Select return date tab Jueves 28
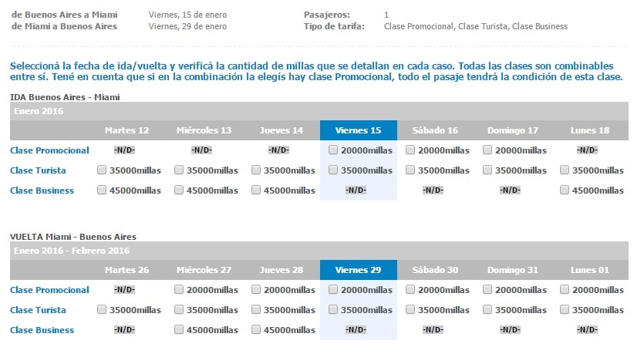 point(281,270)
